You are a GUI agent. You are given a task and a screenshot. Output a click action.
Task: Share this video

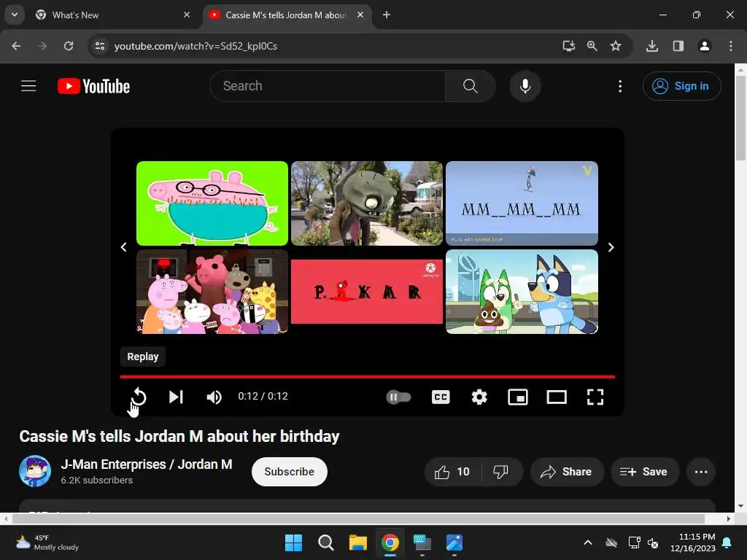pos(567,472)
